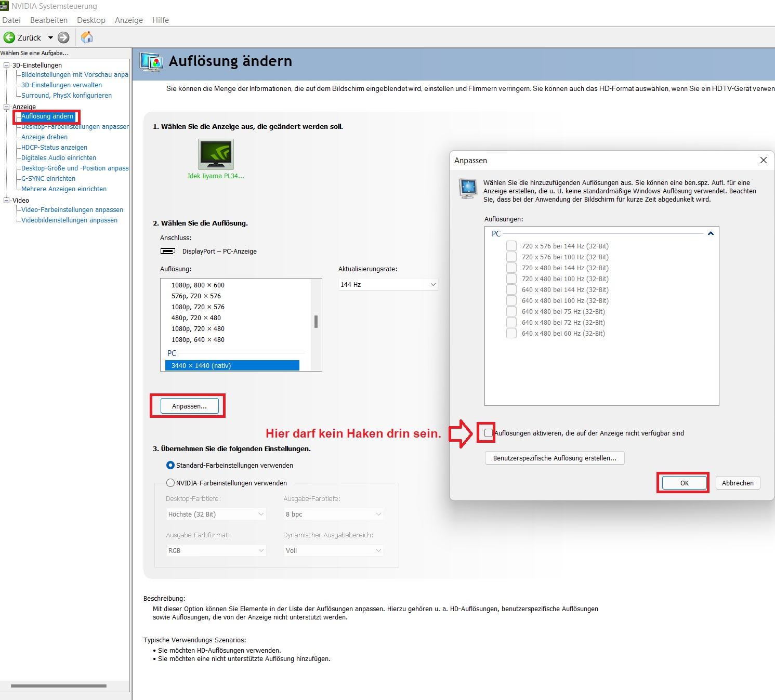Collapse the PC group in Auflösungen list

711,234
